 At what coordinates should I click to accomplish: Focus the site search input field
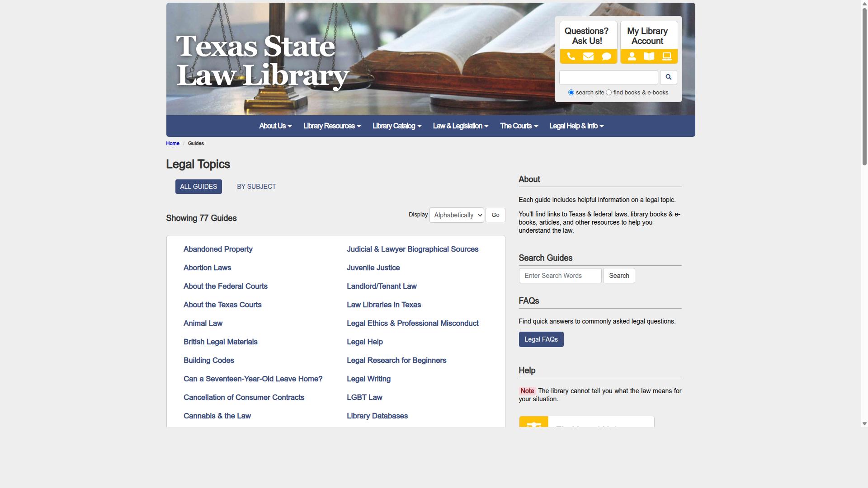click(609, 77)
